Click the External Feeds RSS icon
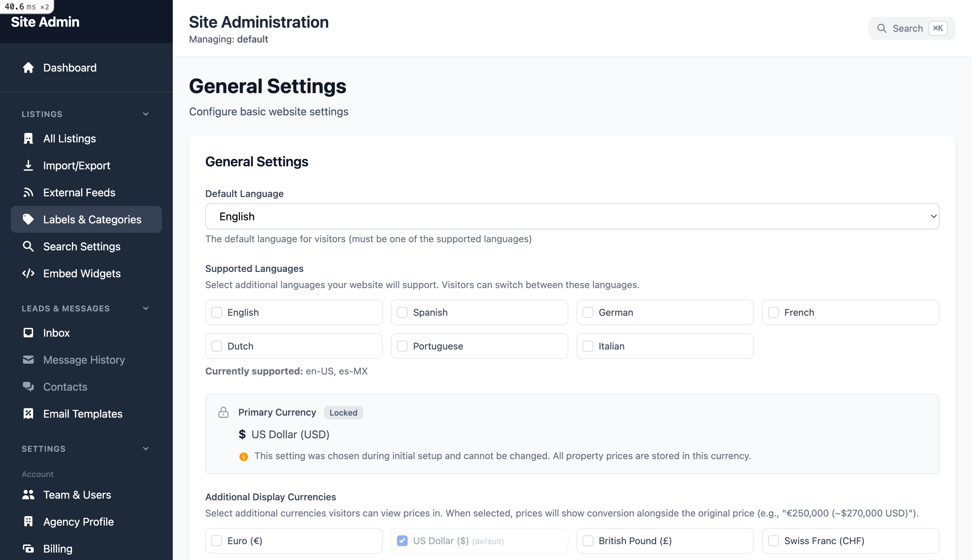This screenshot has width=972, height=560. click(x=28, y=192)
